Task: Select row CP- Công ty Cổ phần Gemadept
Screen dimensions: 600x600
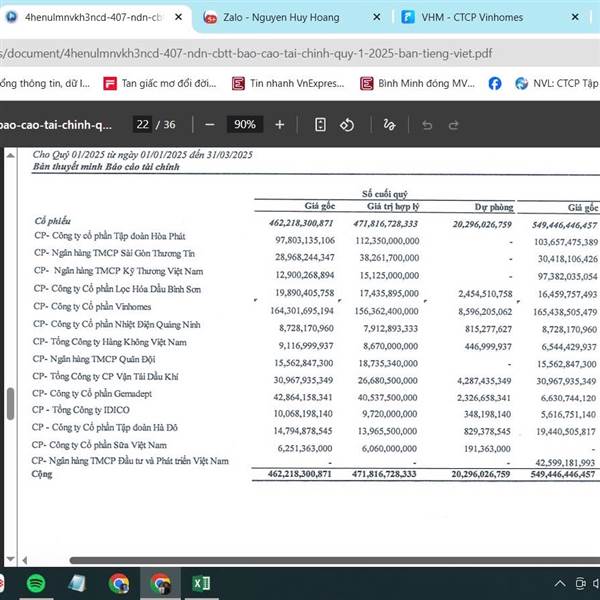Action: 92,393
